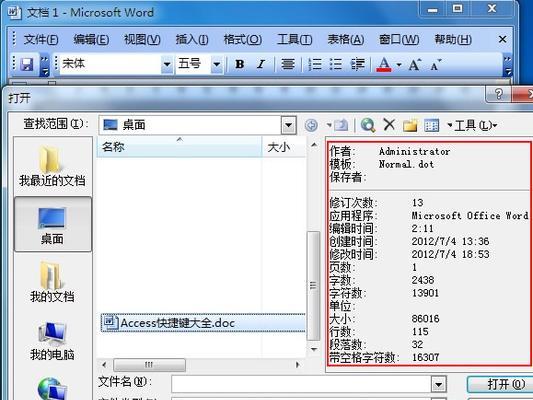
Task: Go up one folder level
Action: click(x=341, y=125)
